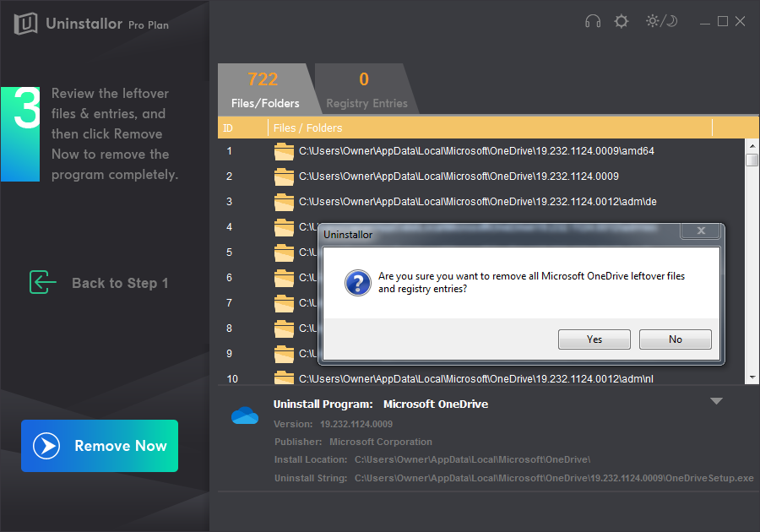Screen dimensions: 760x532
Task: Go Back to Step 1
Action: pyautogui.click(x=99, y=283)
